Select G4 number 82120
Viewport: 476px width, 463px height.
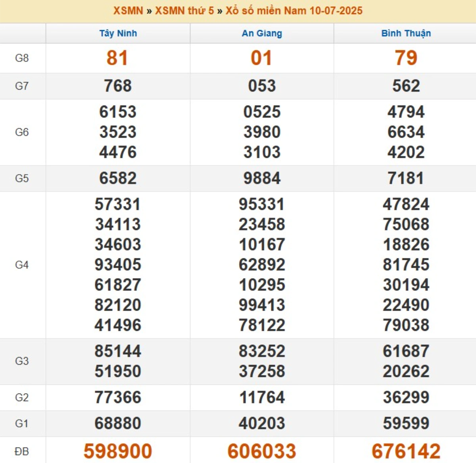coord(118,305)
